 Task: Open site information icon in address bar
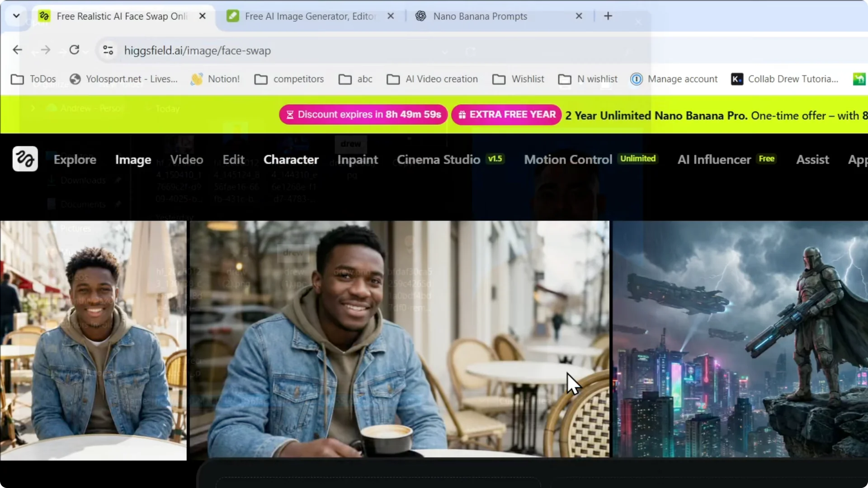pos(108,50)
